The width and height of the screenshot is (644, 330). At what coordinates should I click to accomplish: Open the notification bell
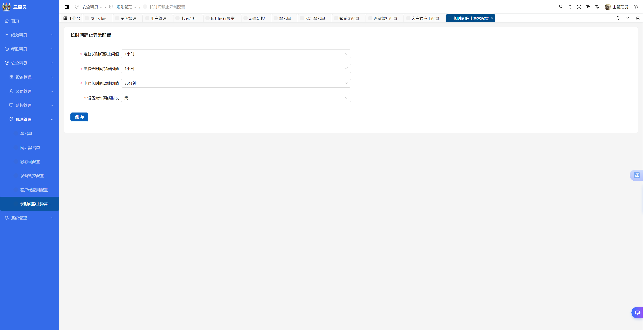[x=570, y=7]
